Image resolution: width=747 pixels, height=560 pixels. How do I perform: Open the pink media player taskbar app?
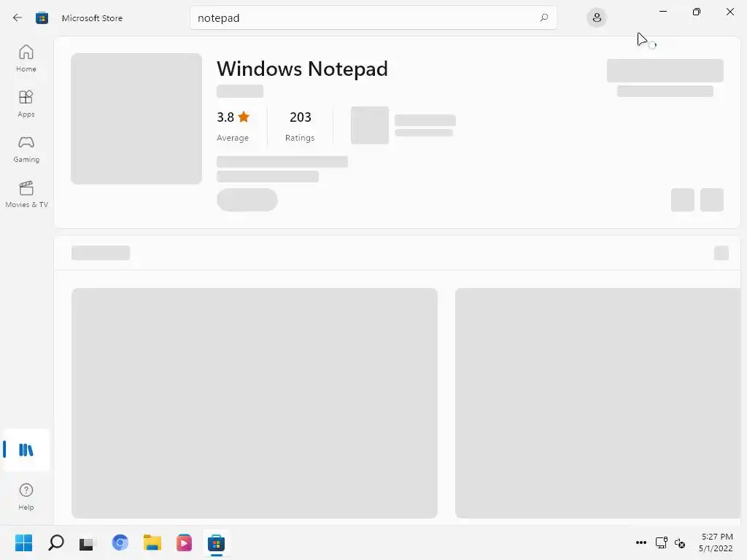(x=185, y=542)
